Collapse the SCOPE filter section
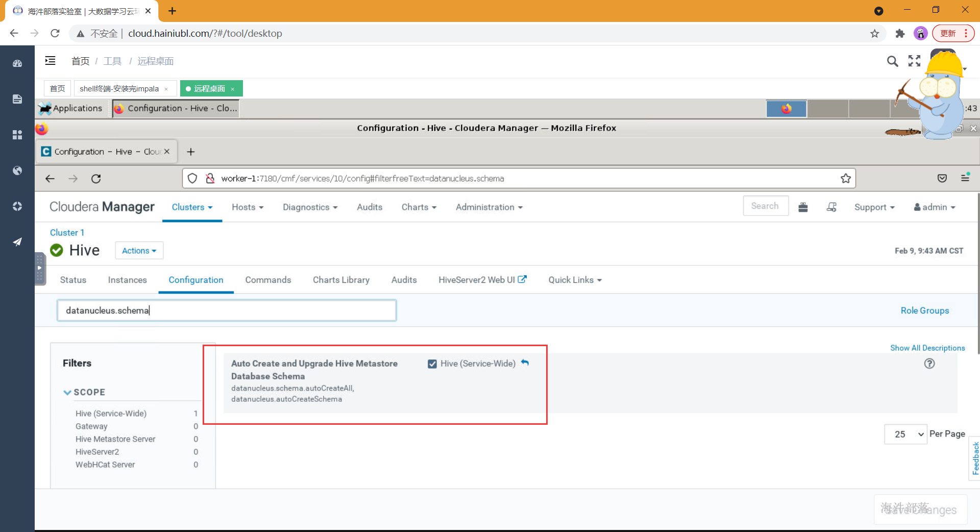980x532 pixels. 84,392
